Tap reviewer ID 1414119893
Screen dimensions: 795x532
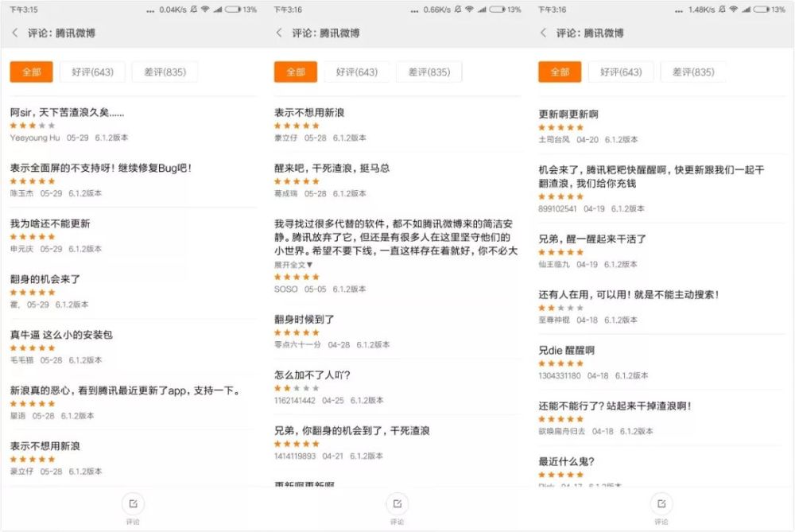tap(295, 456)
